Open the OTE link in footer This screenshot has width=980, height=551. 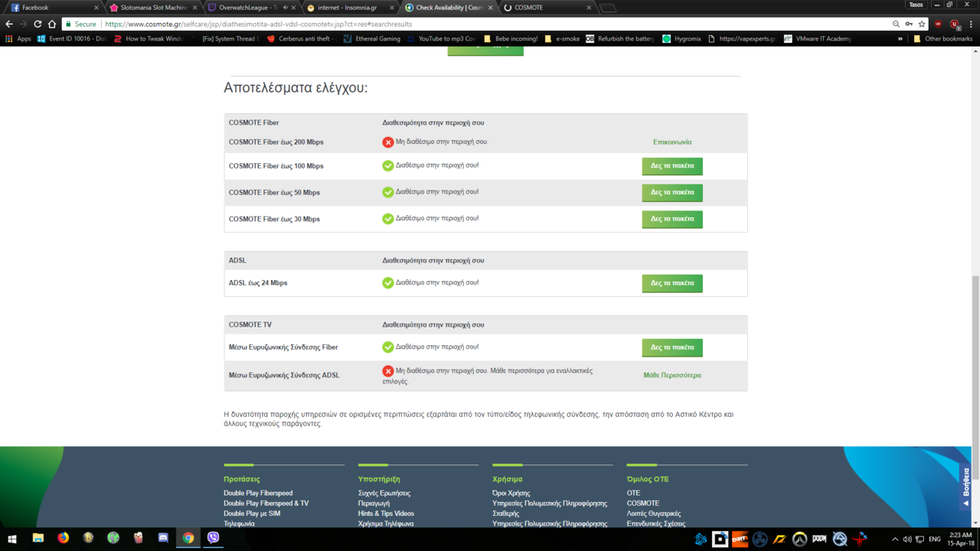(633, 494)
